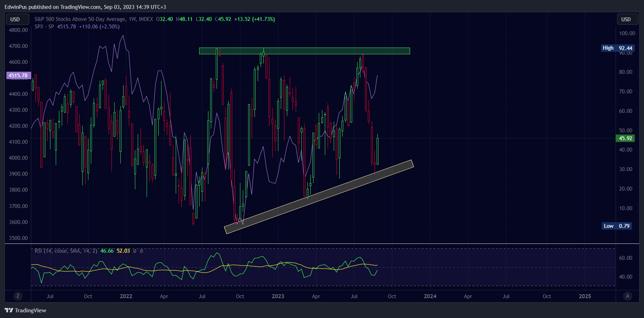The image size is (644, 318).
Task: Click the 1W interval label in legend
Action: click(x=132, y=19)
